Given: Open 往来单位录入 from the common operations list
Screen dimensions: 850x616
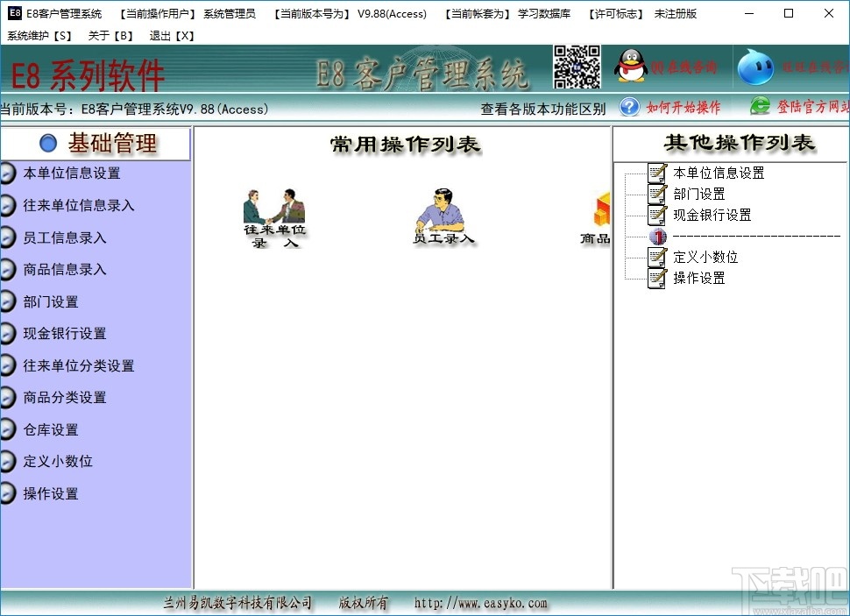Looking at the screenshot, I should click(274, 215).
